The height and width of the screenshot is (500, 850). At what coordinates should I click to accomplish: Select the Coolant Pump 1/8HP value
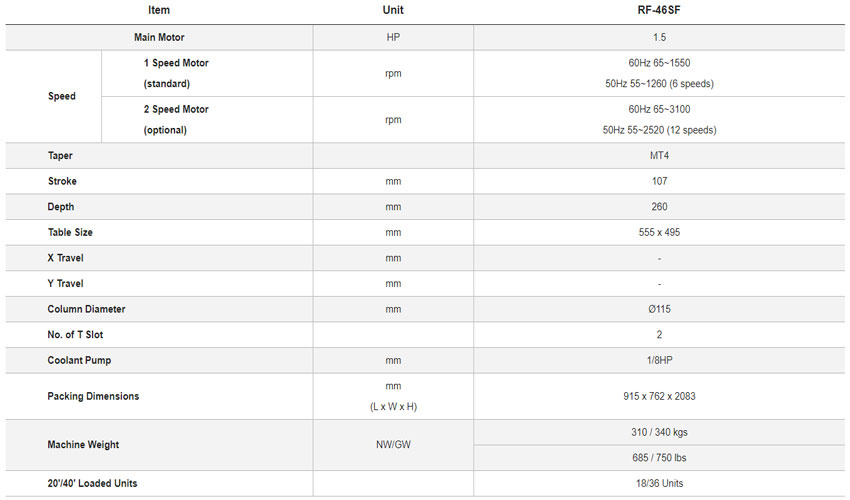[659, 361]
